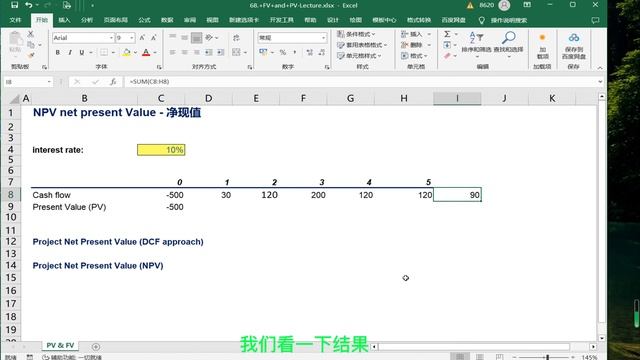The height and width of the screenshot is (360, 640).
Task: Click Format cells button
Action: 415,56
